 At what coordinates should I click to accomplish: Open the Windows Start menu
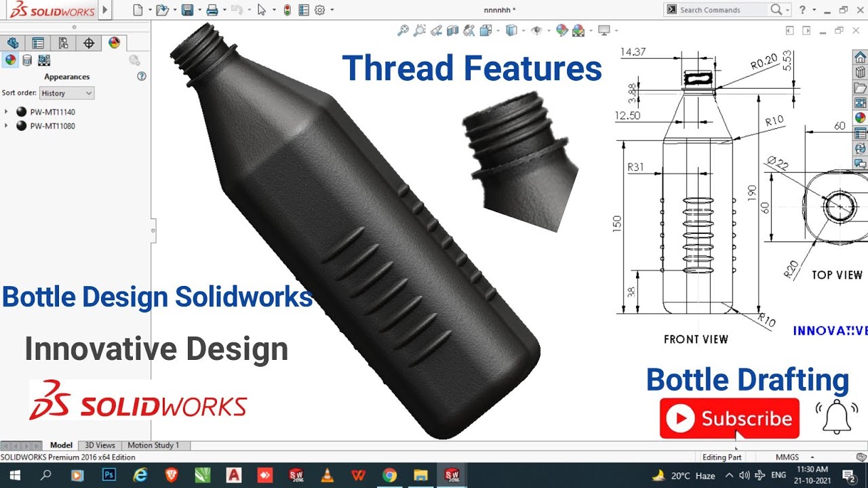coord(14,475)
